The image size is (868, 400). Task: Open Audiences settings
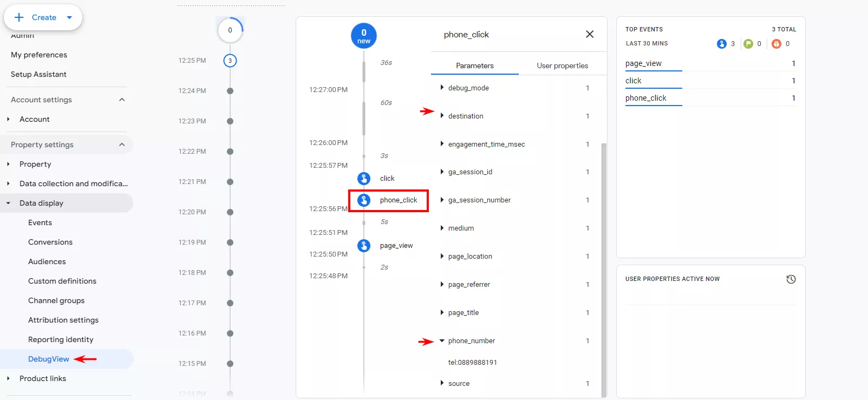(x=47, y=261)
